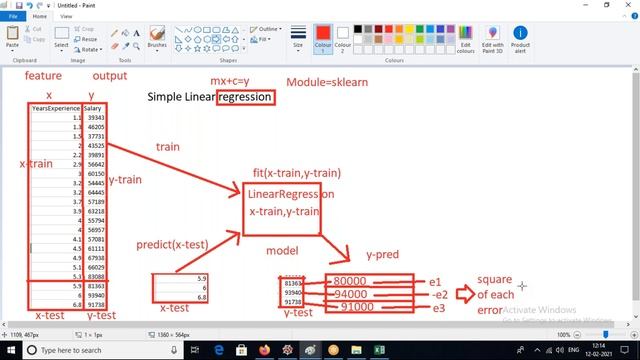
Task: Pick the green colour swatch
Action: 420,29
